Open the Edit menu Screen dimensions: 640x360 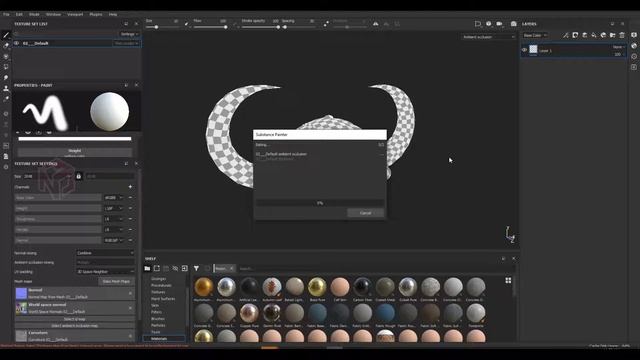19,14
